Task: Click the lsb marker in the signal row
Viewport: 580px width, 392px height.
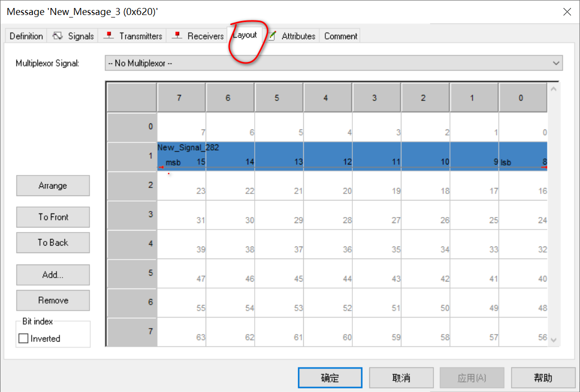Action: click(x=505, y=162)
